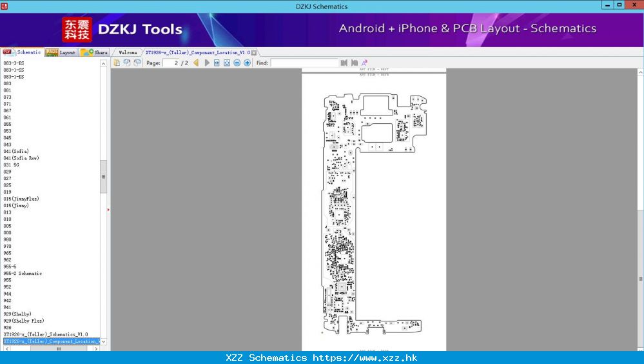Zoom in with the plus icon
Image resolution: width=644 pixels, height=364 pixels.
(x=248, y=63)
